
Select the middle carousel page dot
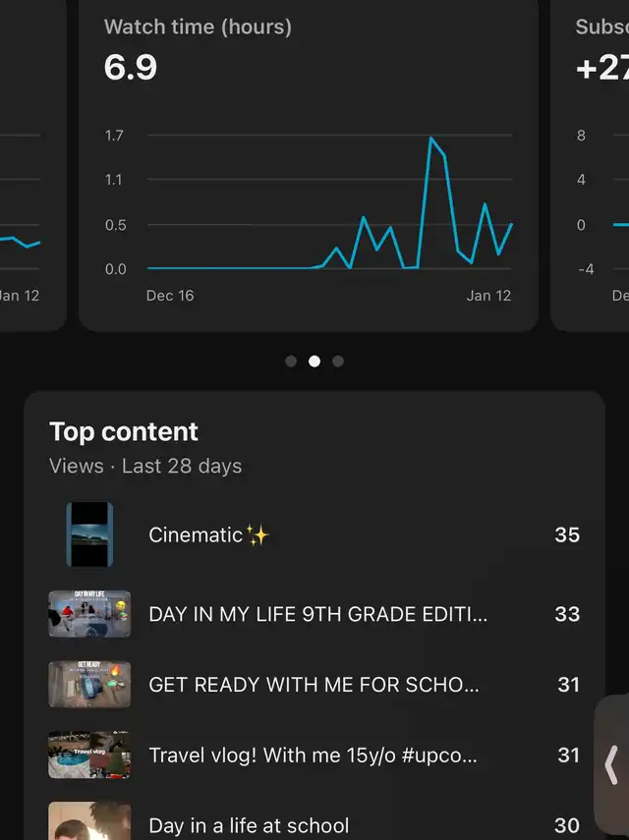coord(314,362)
